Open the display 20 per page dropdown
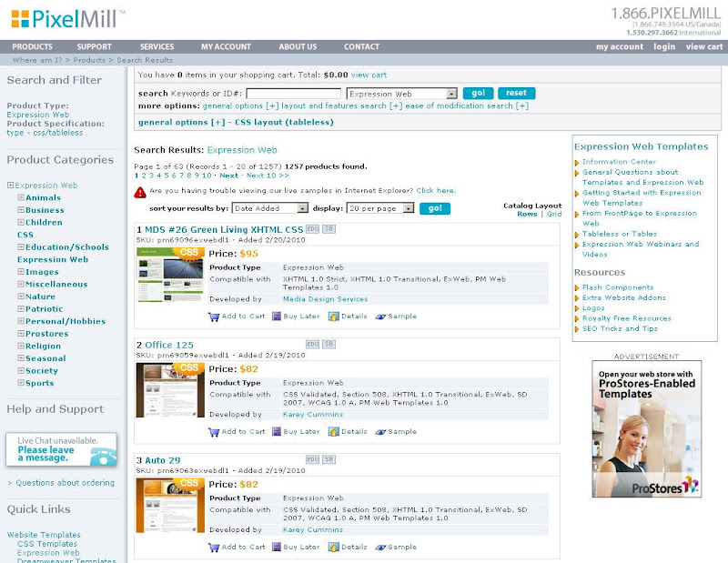The height and width of the screenshot is (563, 728). 379,208
